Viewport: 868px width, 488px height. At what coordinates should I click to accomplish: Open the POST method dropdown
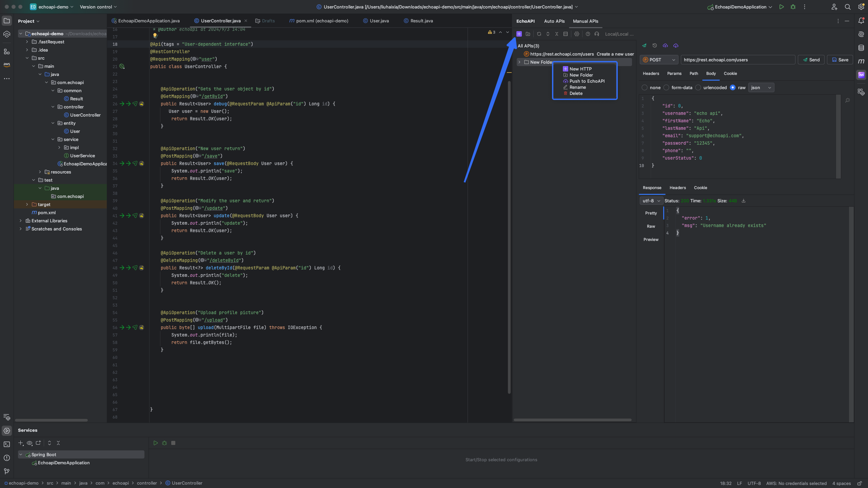tap(659, 60)
